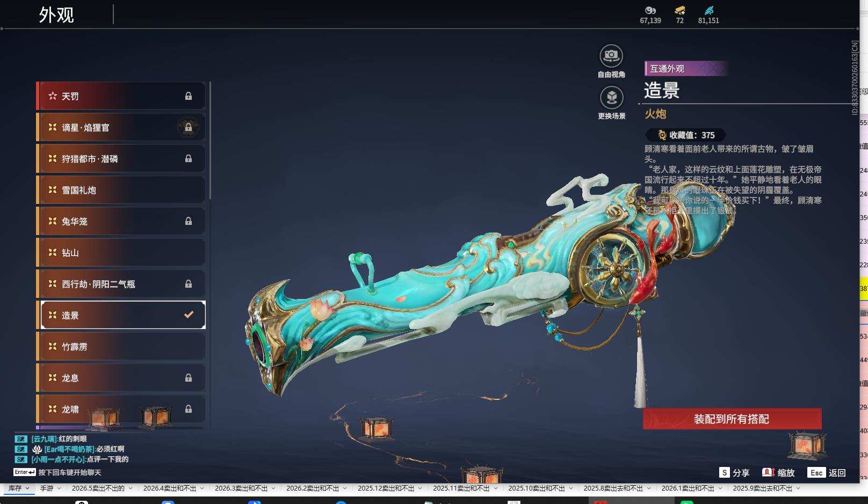Click the chat channel icon beside 云九璃

(x=21, y=439)
